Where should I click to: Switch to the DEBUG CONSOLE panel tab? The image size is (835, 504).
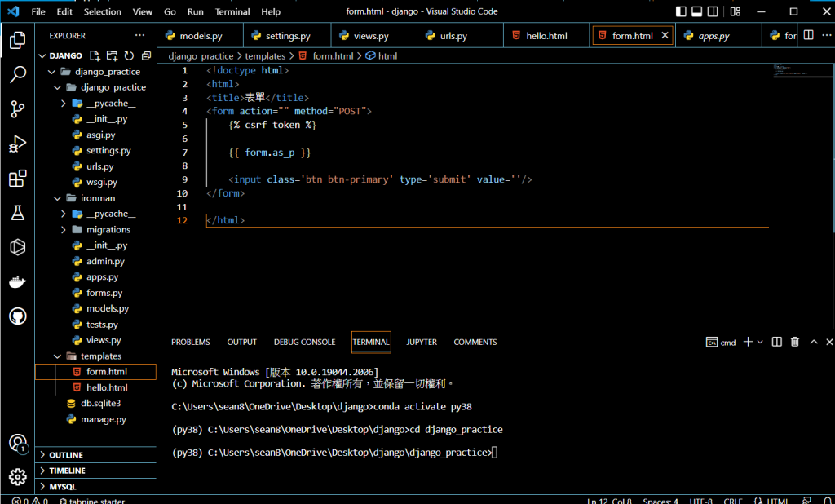point(305,342)
